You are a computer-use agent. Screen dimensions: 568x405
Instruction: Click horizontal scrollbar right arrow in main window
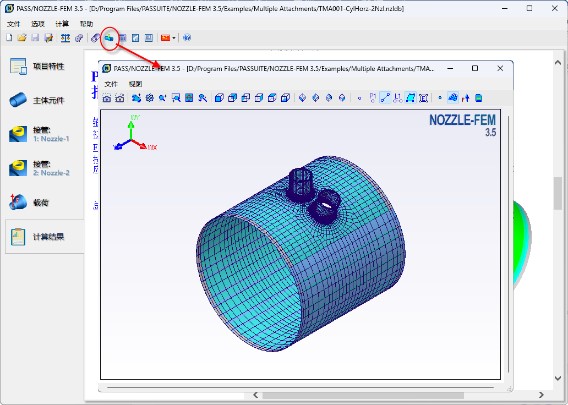pos(541,395)
